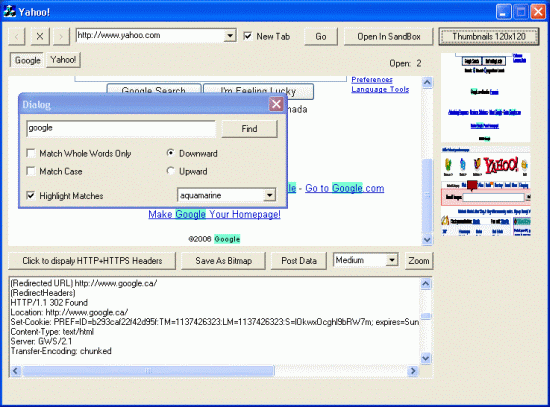Screen dimensions: 550x407
Task: Click headers pane scroll down arrow
Action: [x=425, y=358]
